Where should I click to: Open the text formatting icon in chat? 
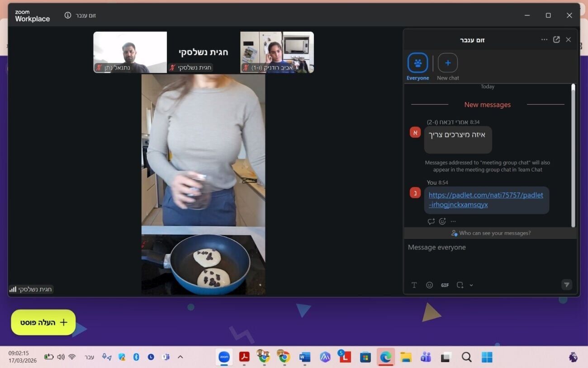coord(414,285)
